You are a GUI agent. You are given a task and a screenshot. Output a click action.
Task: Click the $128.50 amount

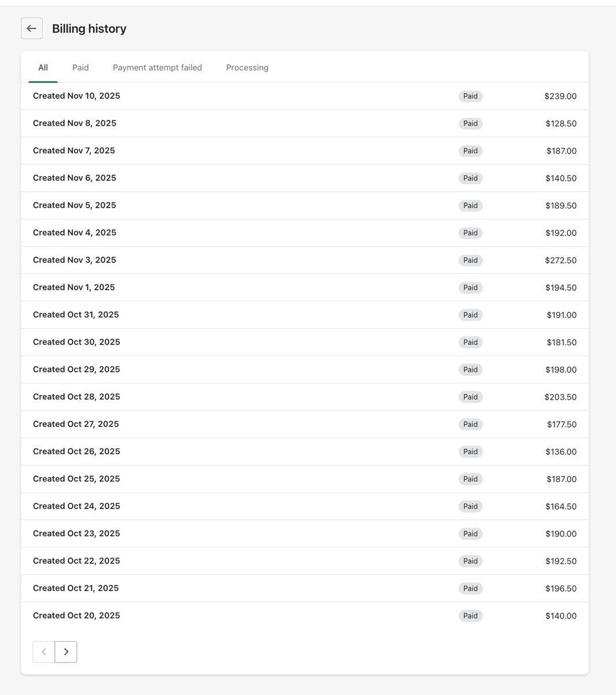pyautogui.click(x=561, y=123)
